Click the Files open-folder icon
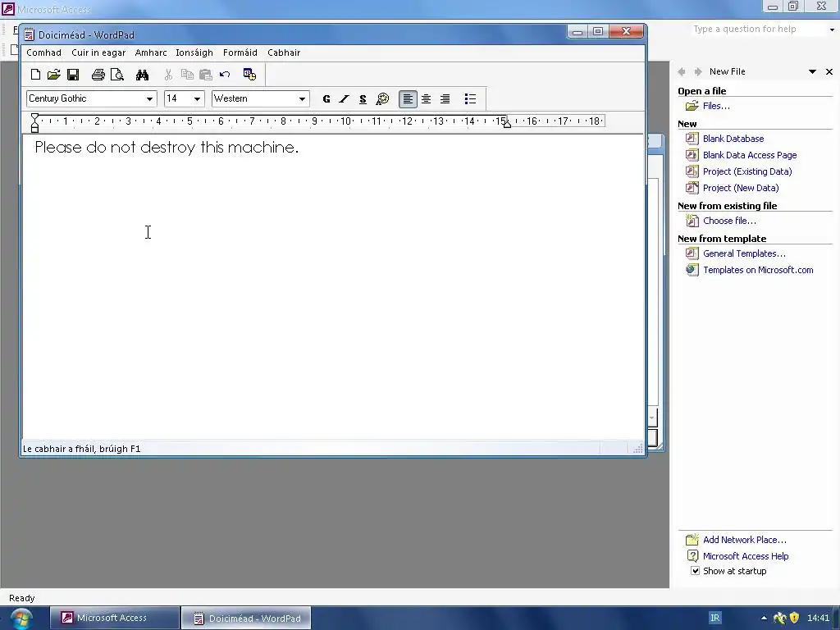Image resolution: width=840 pixels, height=630 pixels. pos(692,106)
